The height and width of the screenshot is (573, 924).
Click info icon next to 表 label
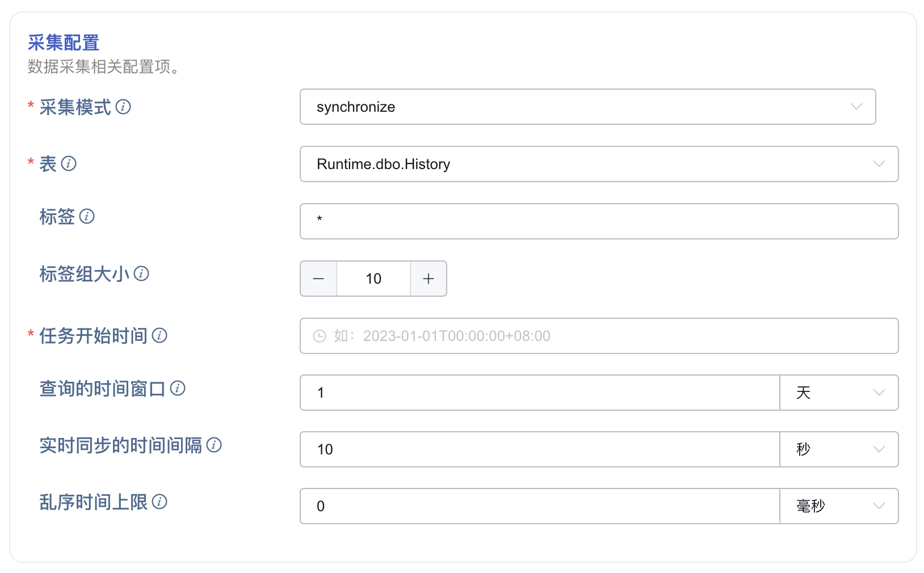69,163
